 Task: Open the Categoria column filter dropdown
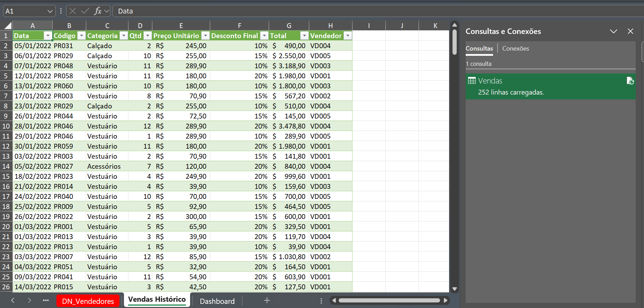124,36
